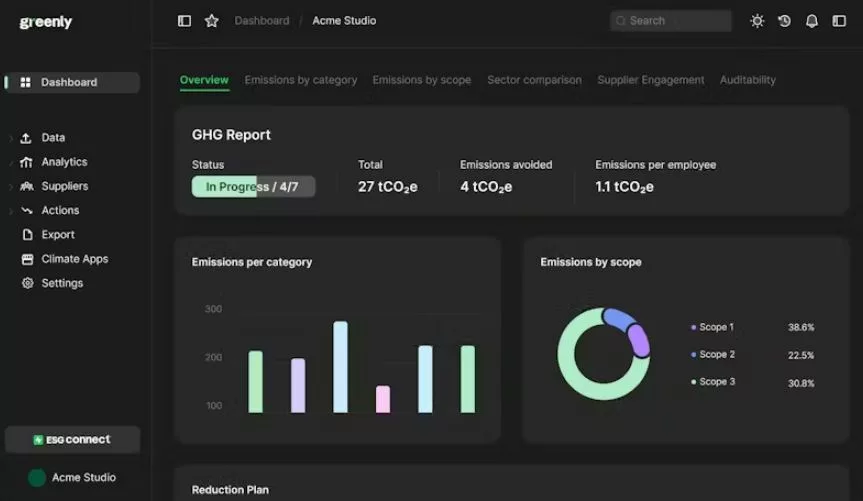Viewport: 863px width, 501px height.
Task: Click the Suppliers people icon
Action: pos(26,187)
